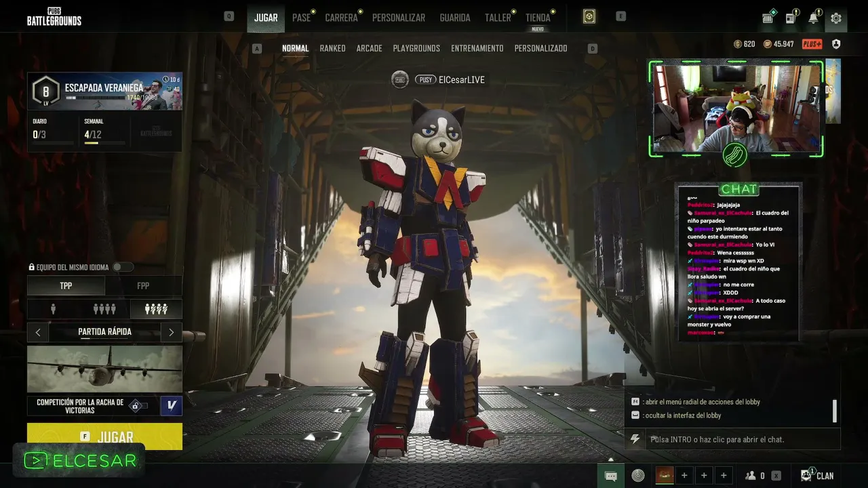Click the Partida Rápida match type label
Viewport: 868px width, 488px height.
pos(104,332)
